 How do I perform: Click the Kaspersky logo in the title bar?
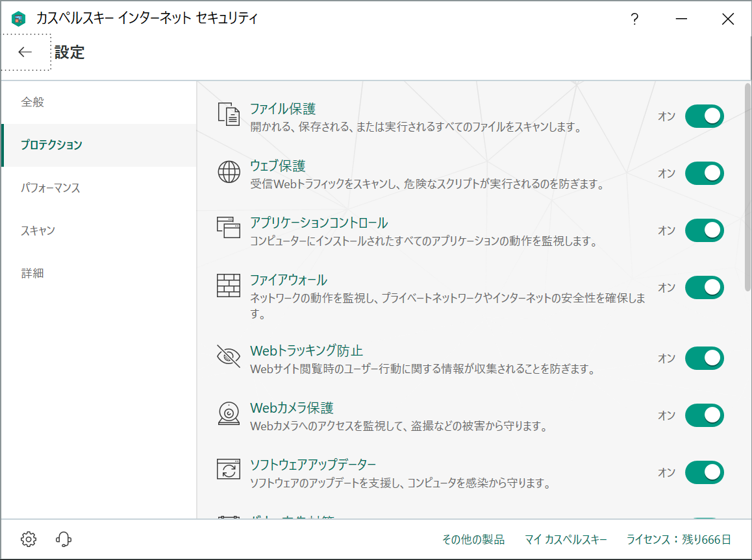(x=18, y=18)
